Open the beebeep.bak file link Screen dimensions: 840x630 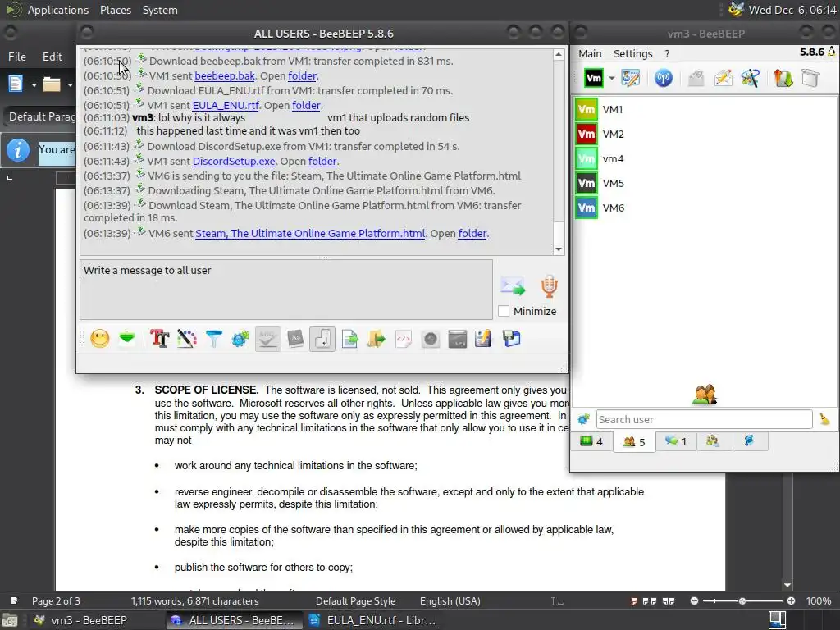click(x=225, y=76)
